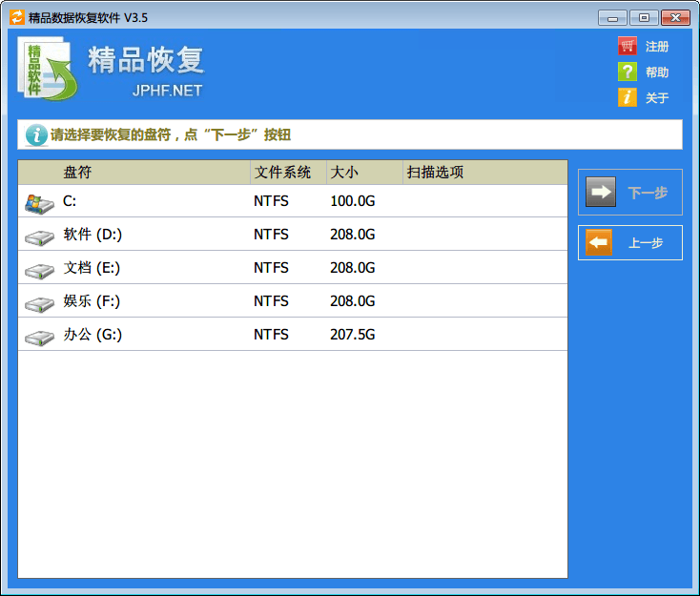The width and height of the screenshot is (700, 596).
Task: Click the 扫描选项 column header
Action: 484,173
